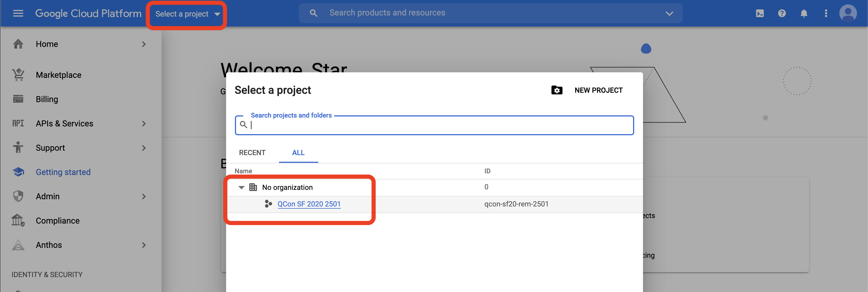Collapse the No organization tree node
This screenshot has height=292, width=868.
pyautogui.click(x=241, y=187)
